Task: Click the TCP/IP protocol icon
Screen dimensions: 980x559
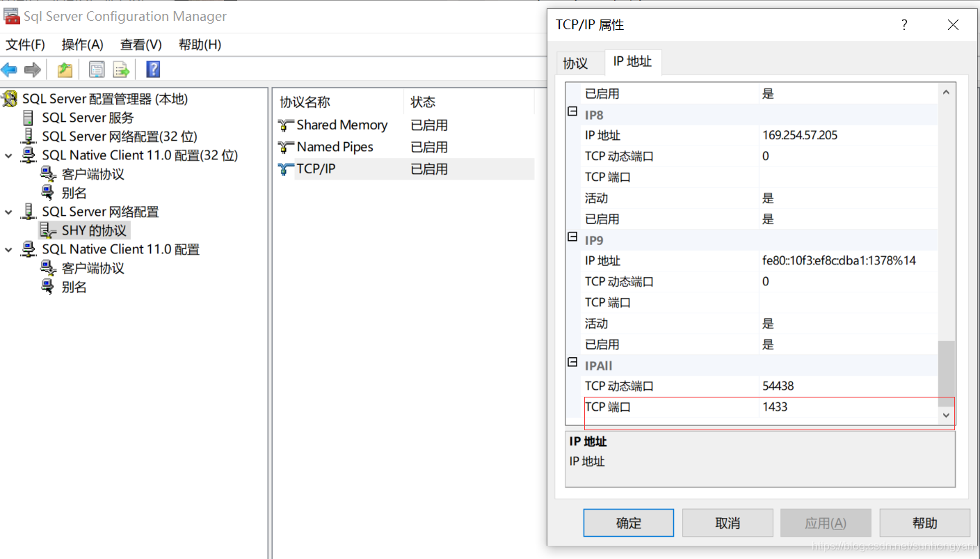Action: 286,169
